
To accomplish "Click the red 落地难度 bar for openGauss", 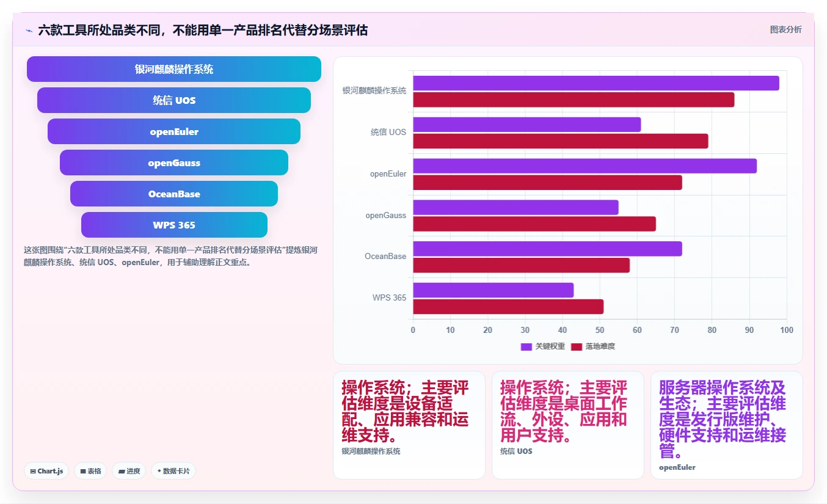I will (x=534, y=224).
